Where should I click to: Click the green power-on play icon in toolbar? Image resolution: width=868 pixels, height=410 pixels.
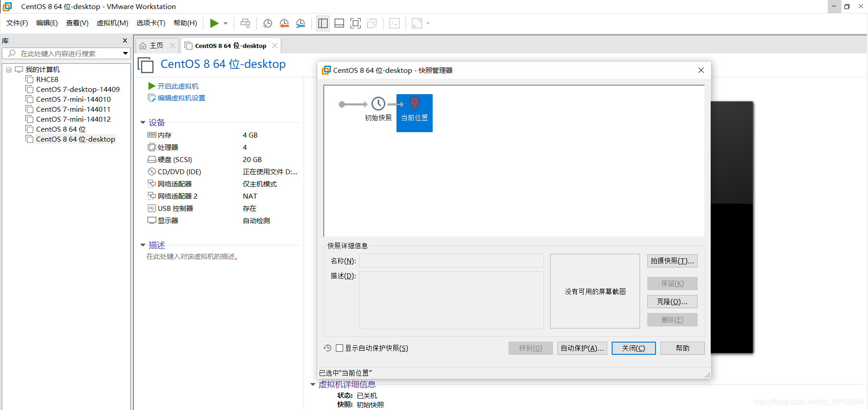214,23
